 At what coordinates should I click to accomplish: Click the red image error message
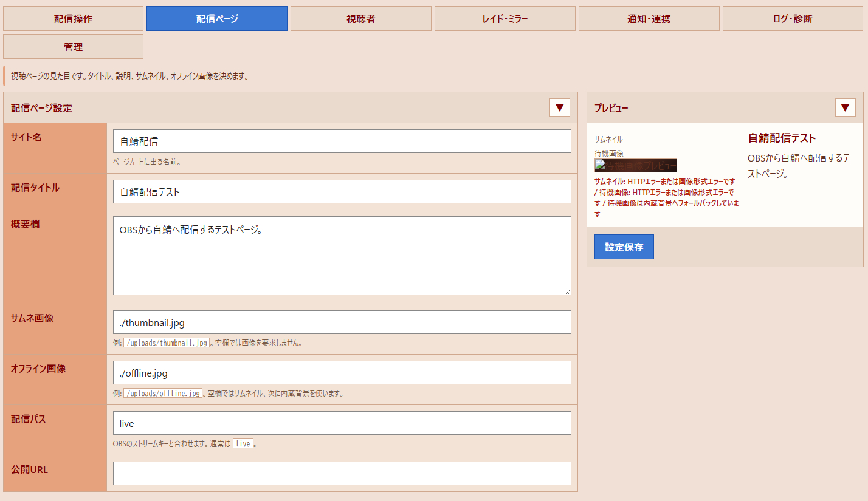point(667,198)
